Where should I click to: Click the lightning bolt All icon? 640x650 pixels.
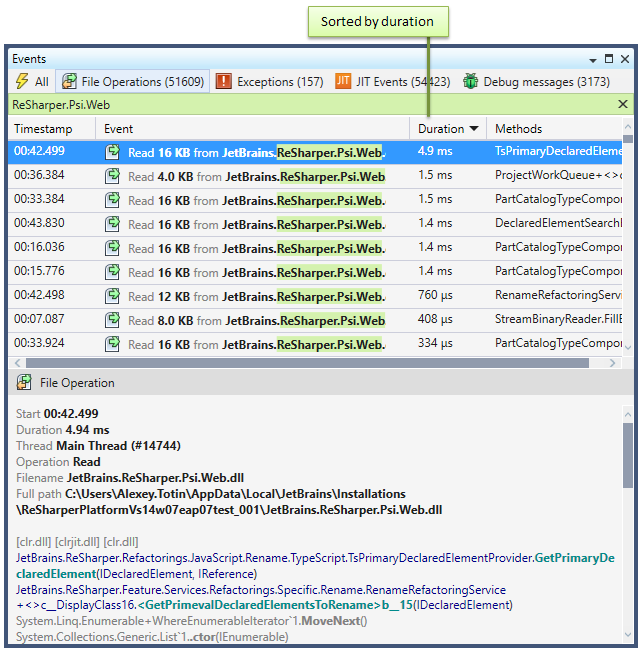pyautogui.click(x=22, y=81)
